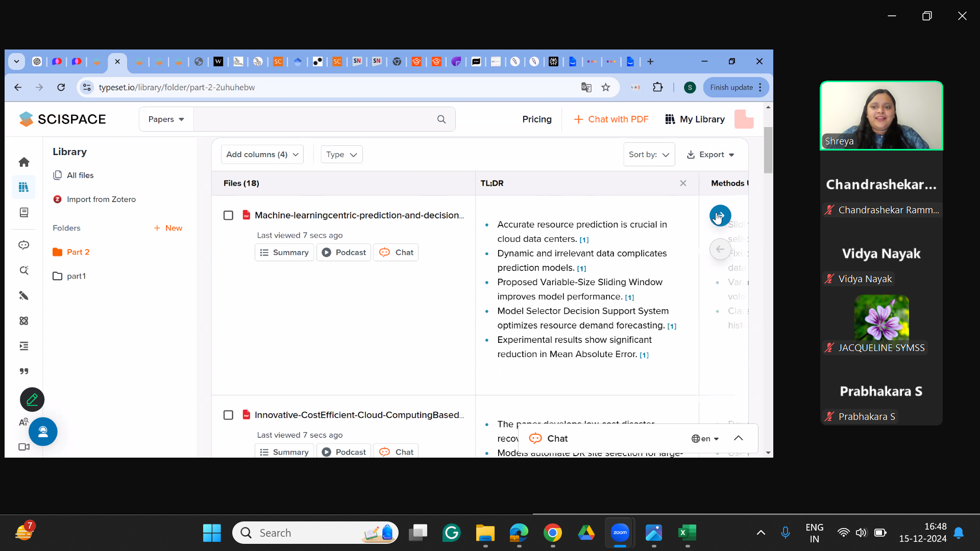Open Google Chrome from the taskbar
The height and width of the screenshot is (551, 980).
pos(552,533)
